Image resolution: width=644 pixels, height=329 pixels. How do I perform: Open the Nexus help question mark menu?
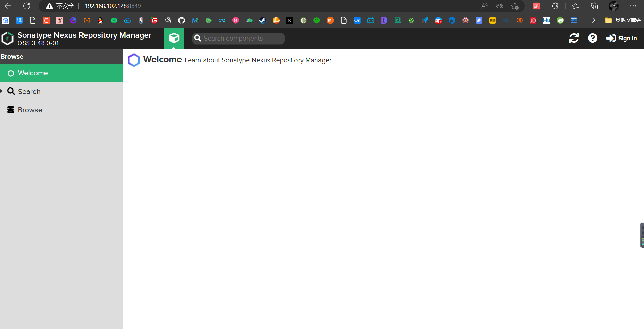coord(592,38)
